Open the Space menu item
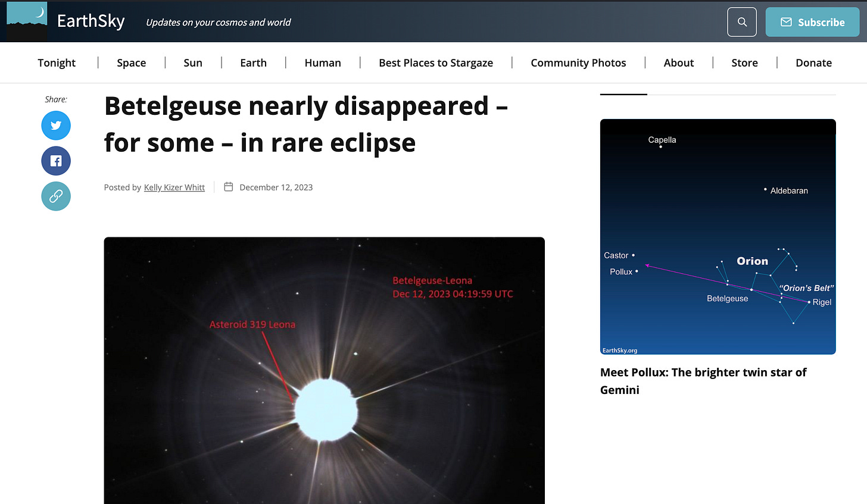This screenshot has height=504, width=867. click(132, 62)
